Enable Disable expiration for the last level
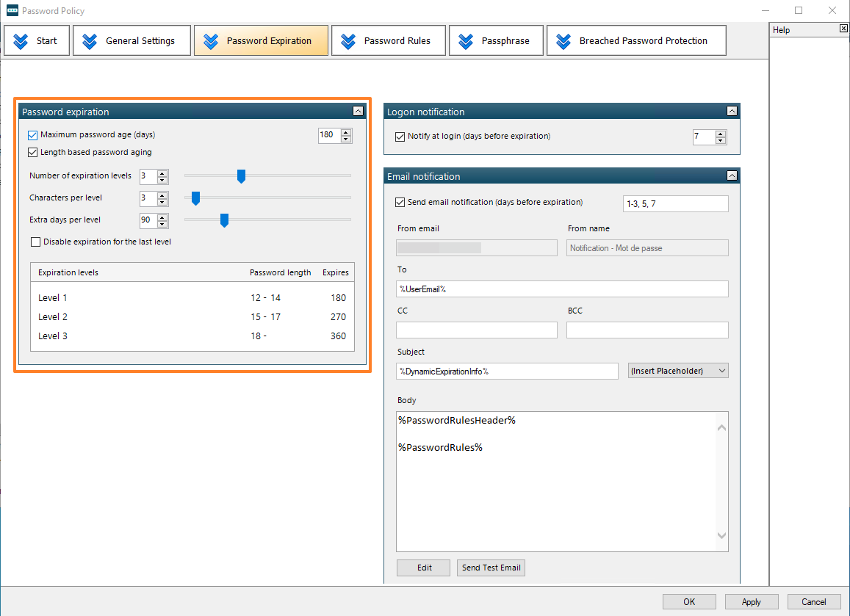The width and height of the screenshot is (850, 616). point(35,242)
